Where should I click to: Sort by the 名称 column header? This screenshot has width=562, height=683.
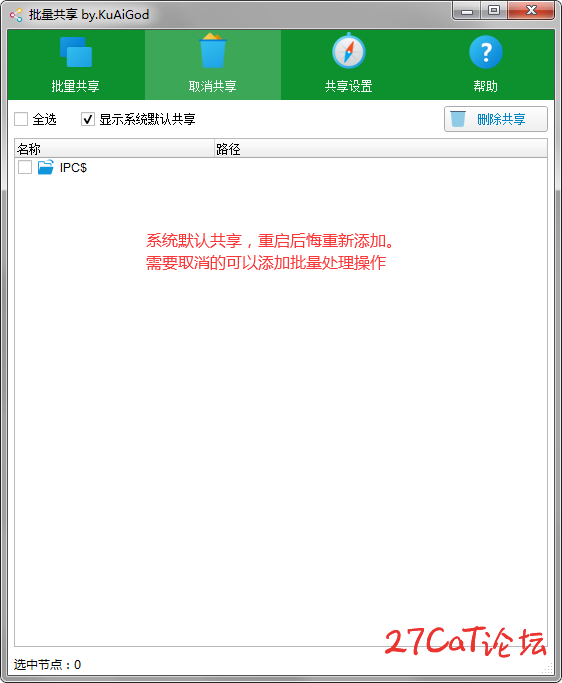[114, 149]
